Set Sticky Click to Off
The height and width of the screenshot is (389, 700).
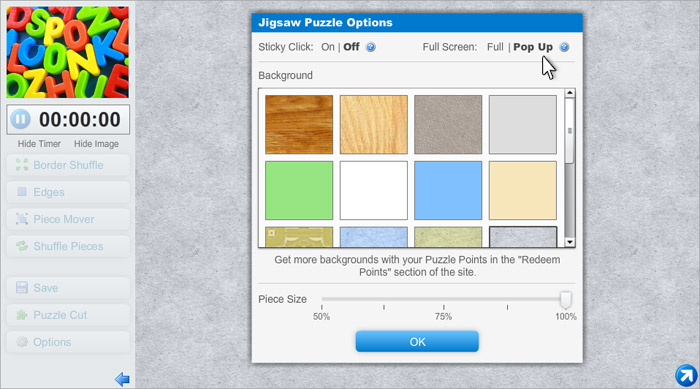pos(351,47)
